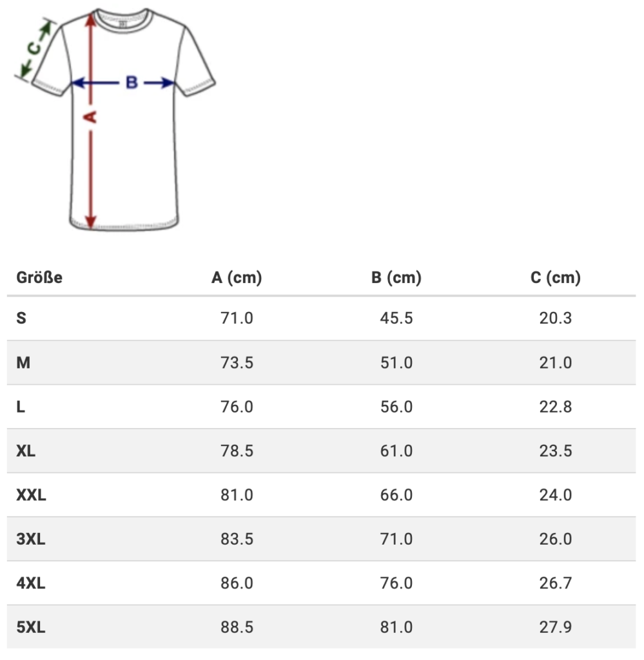Select the S size row label

pyautogui.click(x=21, y=318)
